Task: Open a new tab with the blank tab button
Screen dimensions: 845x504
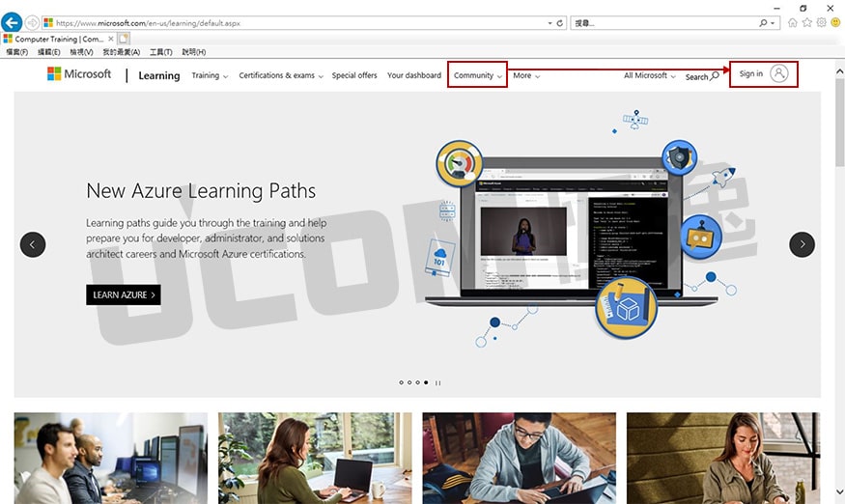Action: 124,39
